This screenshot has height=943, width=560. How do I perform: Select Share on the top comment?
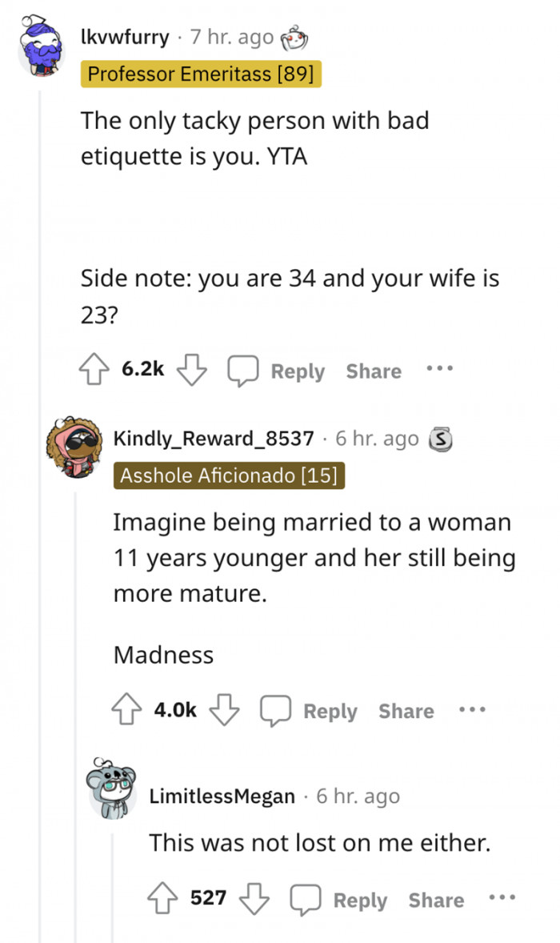tap(373, 371)
